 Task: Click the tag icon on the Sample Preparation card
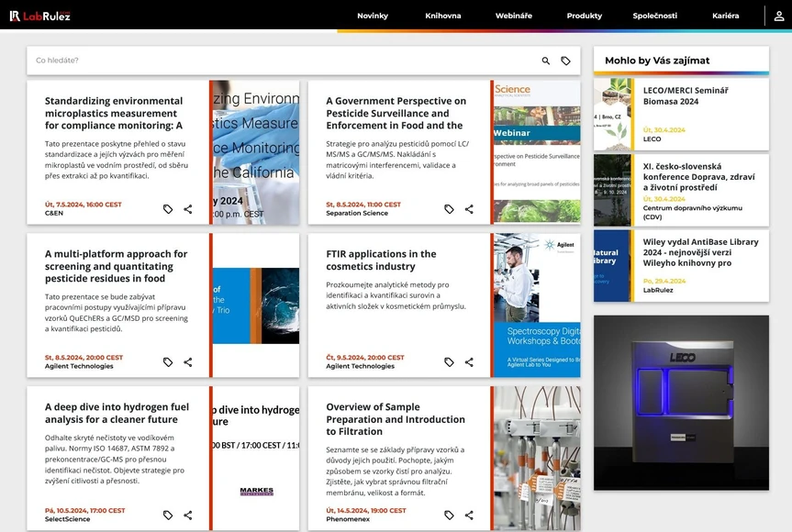coord(449,515)
